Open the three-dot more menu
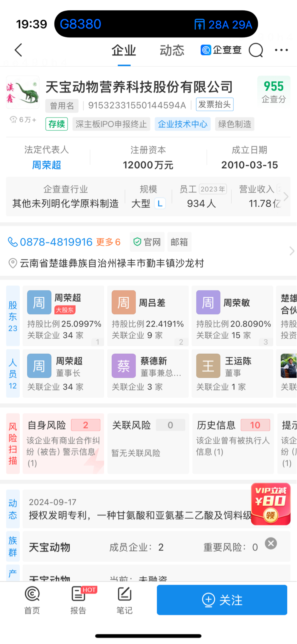Image resolution: width=297 pixels, height=644 pixels. (281, 50)
